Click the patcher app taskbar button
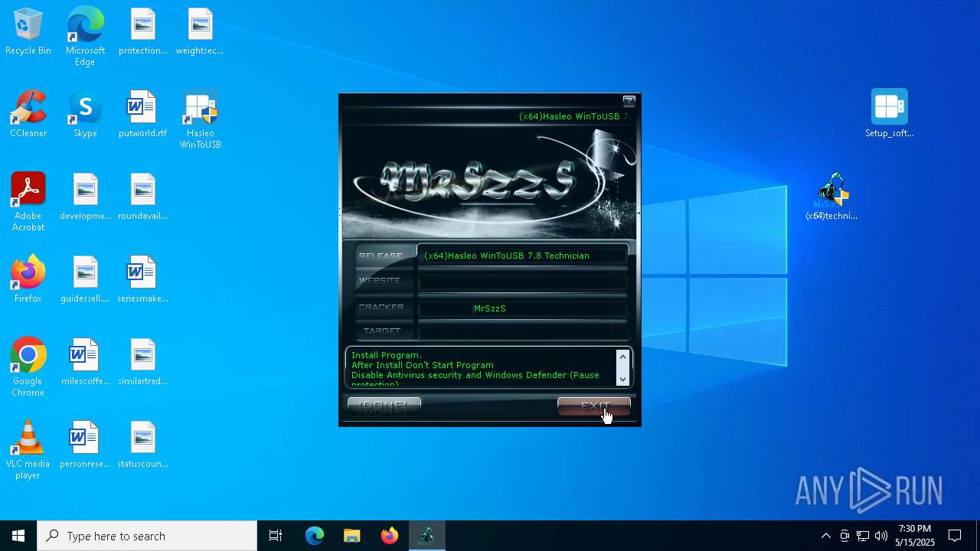980x551 pixels. (427, 536)
